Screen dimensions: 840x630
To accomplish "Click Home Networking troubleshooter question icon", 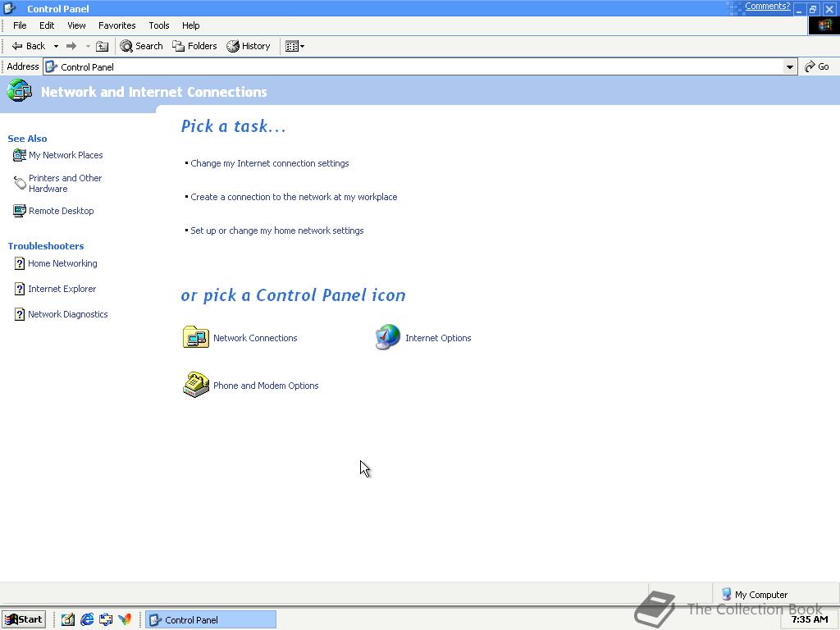I will tap(20, 263).
